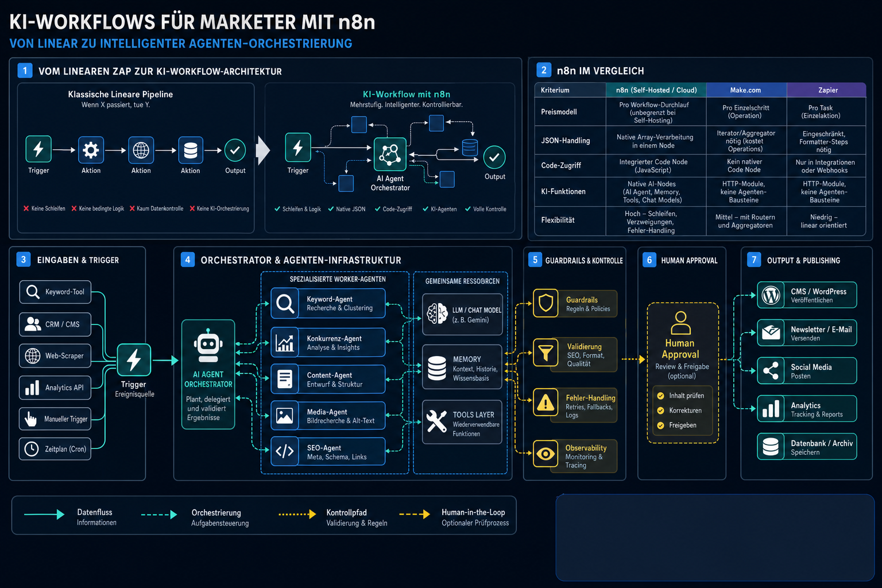Select the Memory database stack icon
The height and width of the screenshot is (588, 882).
pos(437,368)
